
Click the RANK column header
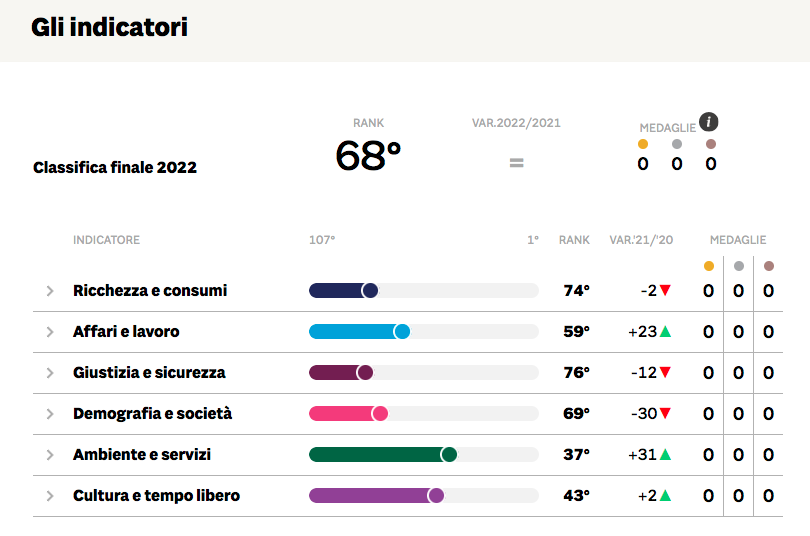[x=574, y=240]
